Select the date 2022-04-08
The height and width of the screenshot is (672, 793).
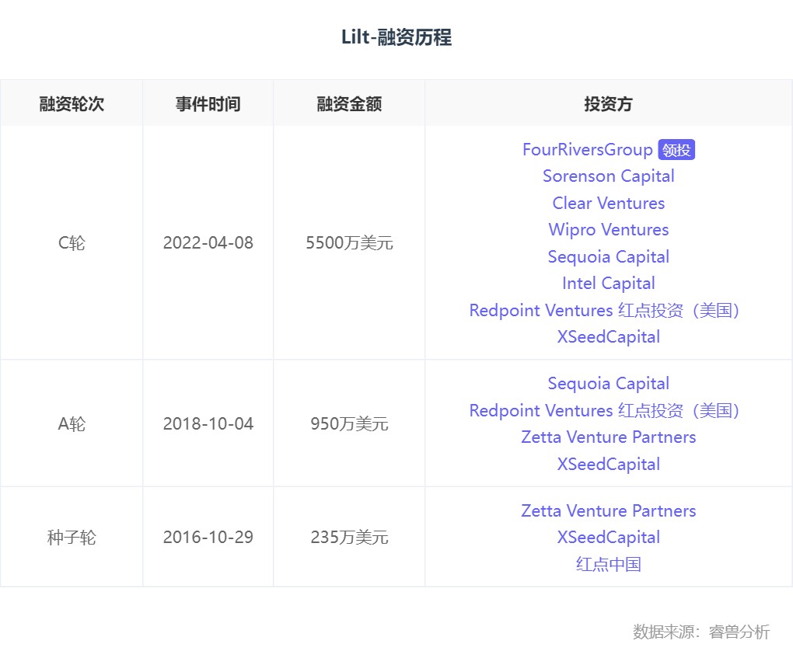coord(208,243)
